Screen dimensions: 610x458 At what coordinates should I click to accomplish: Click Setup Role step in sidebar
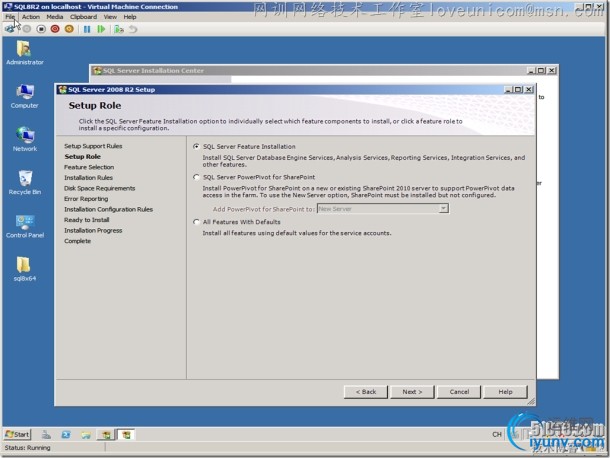click(x=82, y=156)
